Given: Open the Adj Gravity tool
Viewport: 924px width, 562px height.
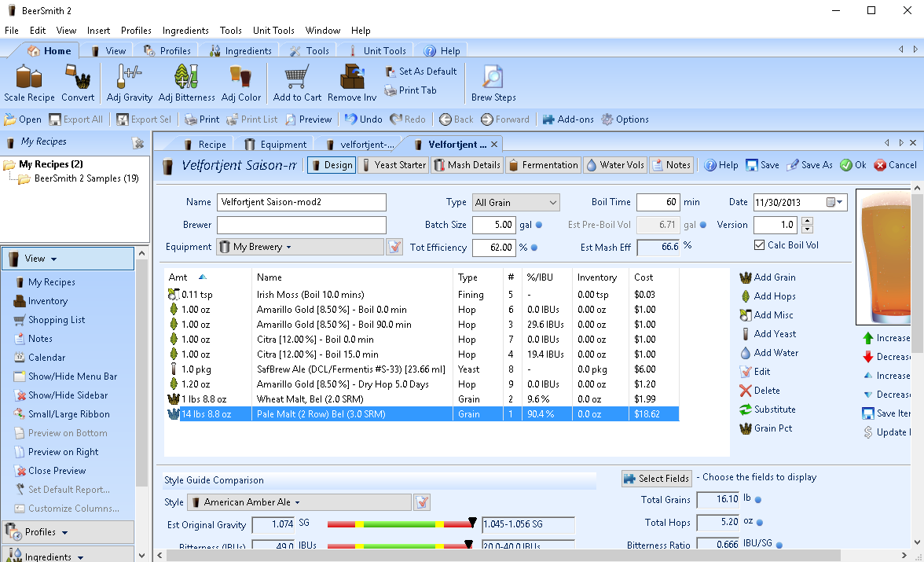Looking at the screenshot, I should point(129,83).
